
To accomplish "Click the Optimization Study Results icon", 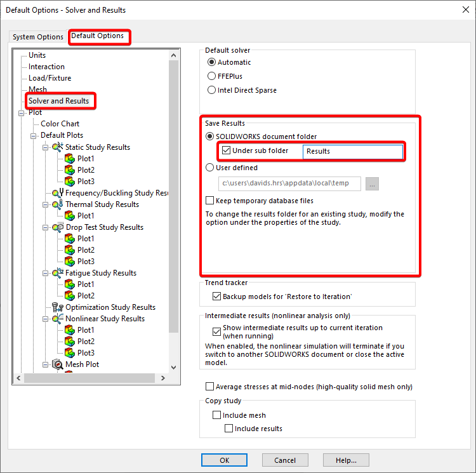I will (x=57, y=307).
